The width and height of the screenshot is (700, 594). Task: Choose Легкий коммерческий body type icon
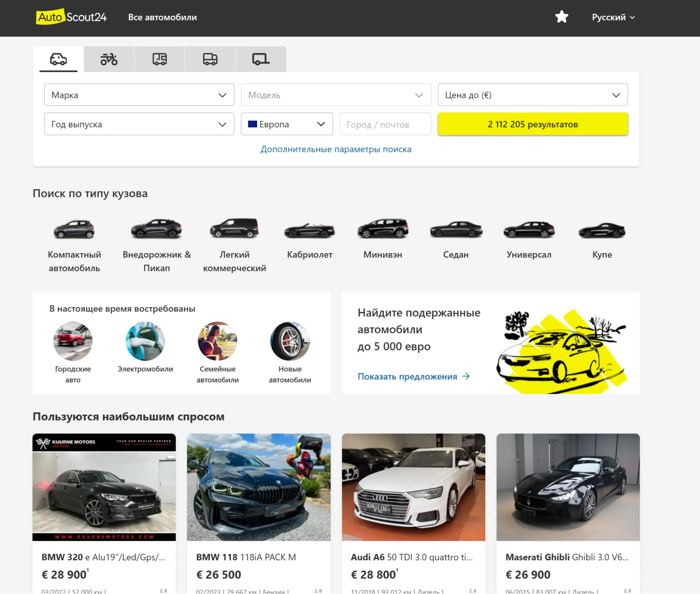[234, 228]
